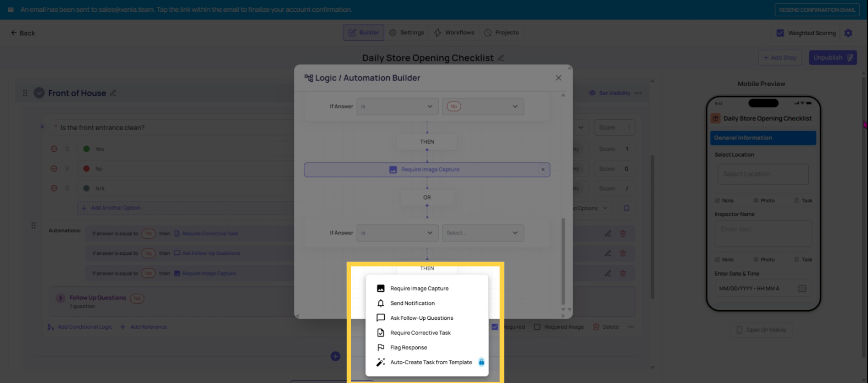Edit the Daily Store Opening Checklist title
The width and height of the screenshot is (868, 383).
pos(501,58)
